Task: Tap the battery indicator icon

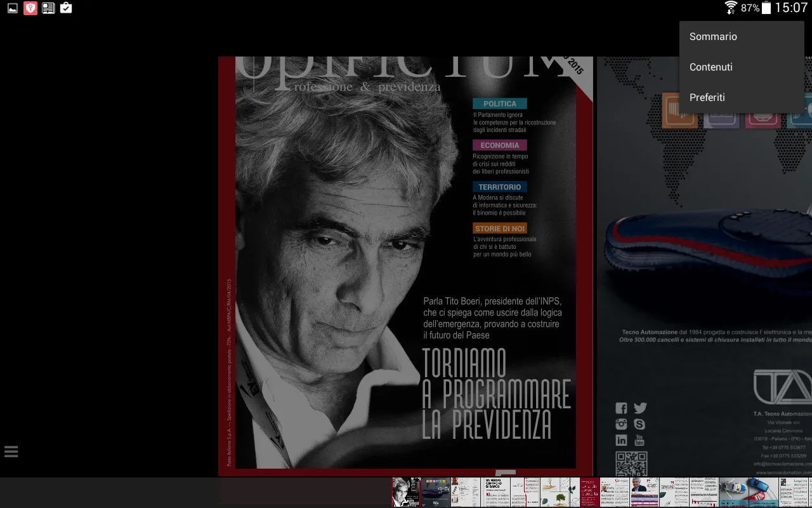Action: tap(766, 8)
